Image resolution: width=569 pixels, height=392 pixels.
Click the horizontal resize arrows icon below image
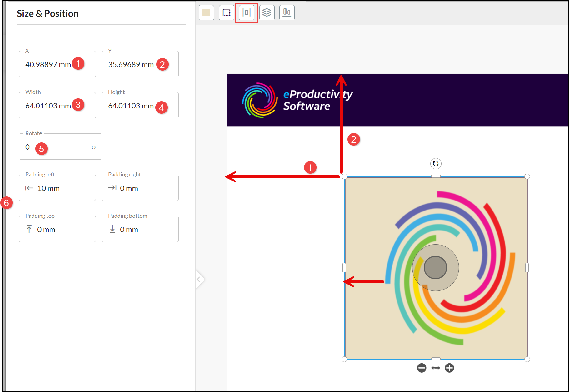435,368
